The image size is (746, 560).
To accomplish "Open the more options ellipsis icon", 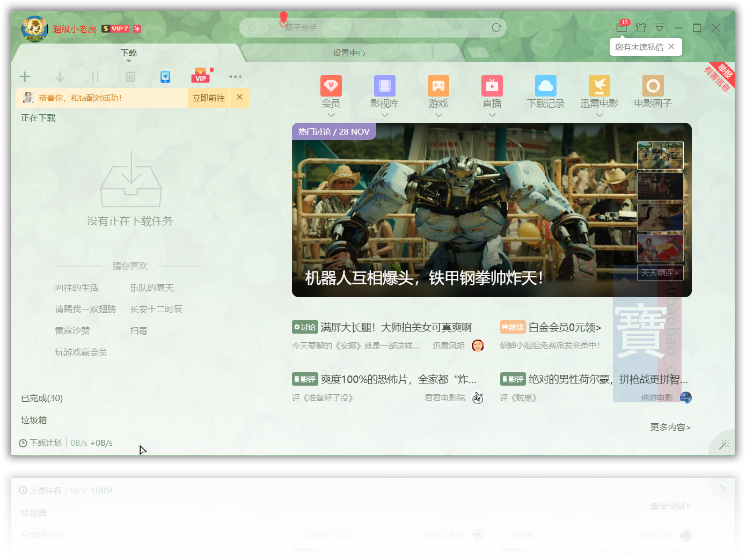I will coord(235,76).
